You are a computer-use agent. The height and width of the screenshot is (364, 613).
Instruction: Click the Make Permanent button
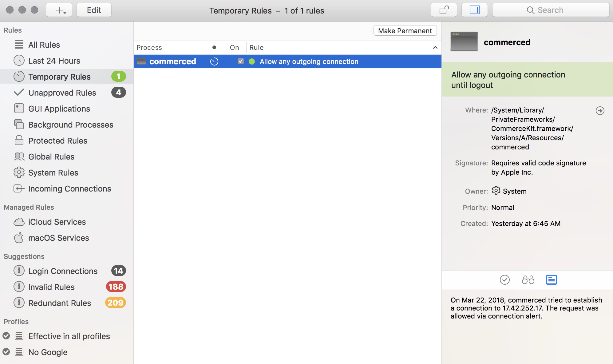[x=405, y=31]
